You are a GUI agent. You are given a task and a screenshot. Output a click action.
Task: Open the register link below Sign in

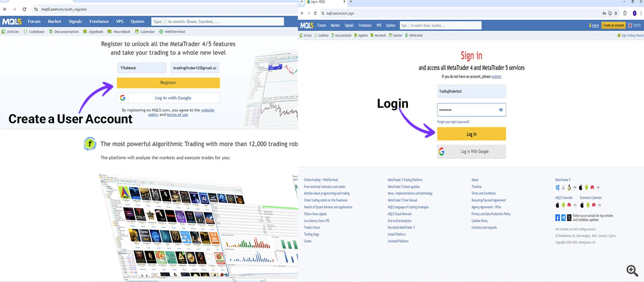pos(496,77)
